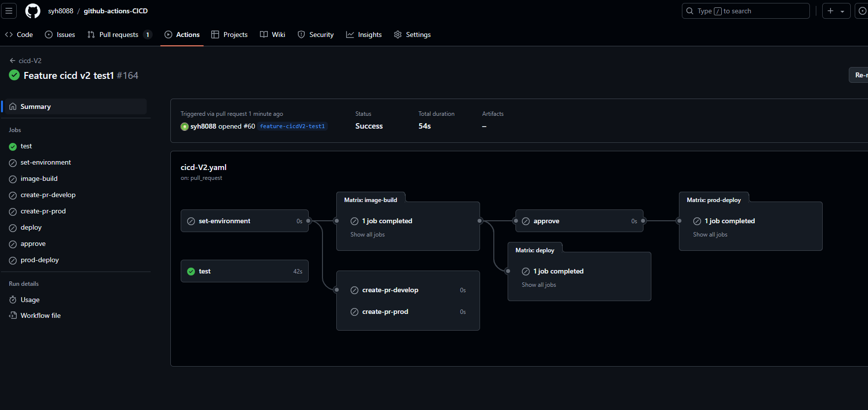Click the syh8088 avatar in trigger info

click(x=185, y=127)
